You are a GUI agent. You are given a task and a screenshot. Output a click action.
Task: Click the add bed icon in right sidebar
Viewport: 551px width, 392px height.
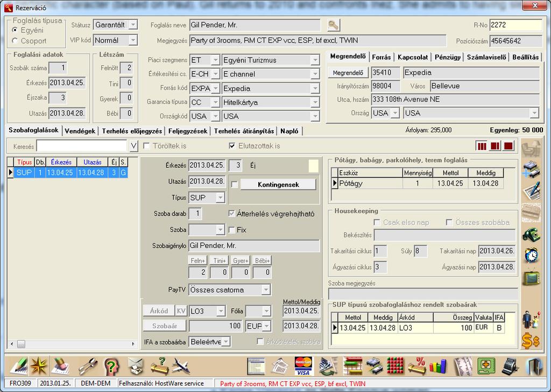(531, 170)
